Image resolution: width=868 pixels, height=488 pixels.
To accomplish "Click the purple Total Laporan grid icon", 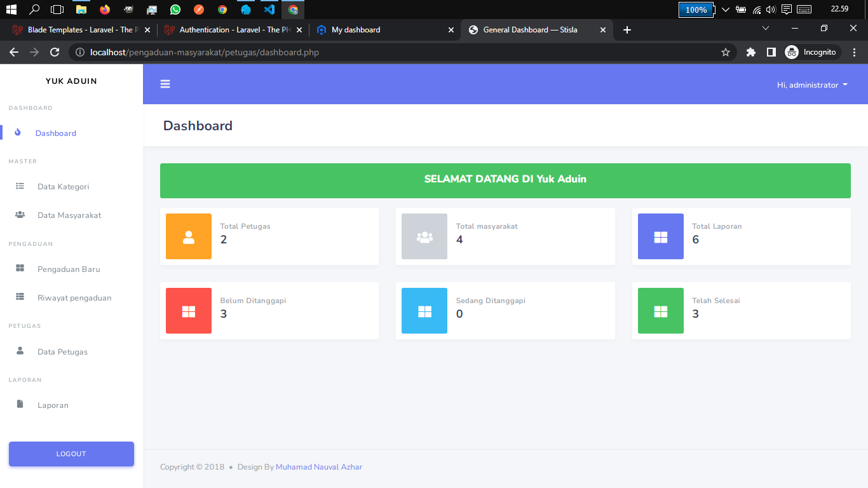I will point(660,236).
